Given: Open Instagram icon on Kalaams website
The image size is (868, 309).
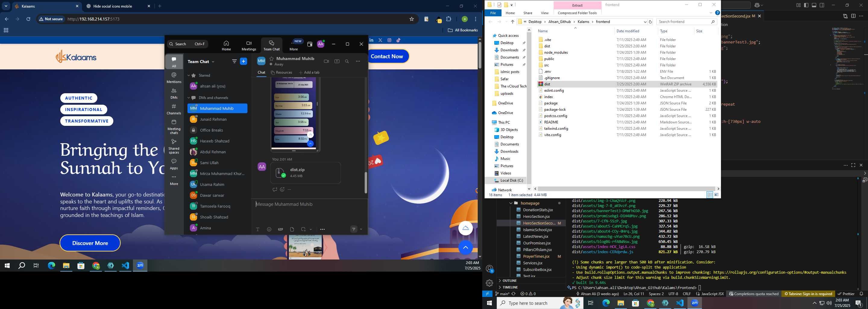Looking at the screenshot, I should point(389,40).
